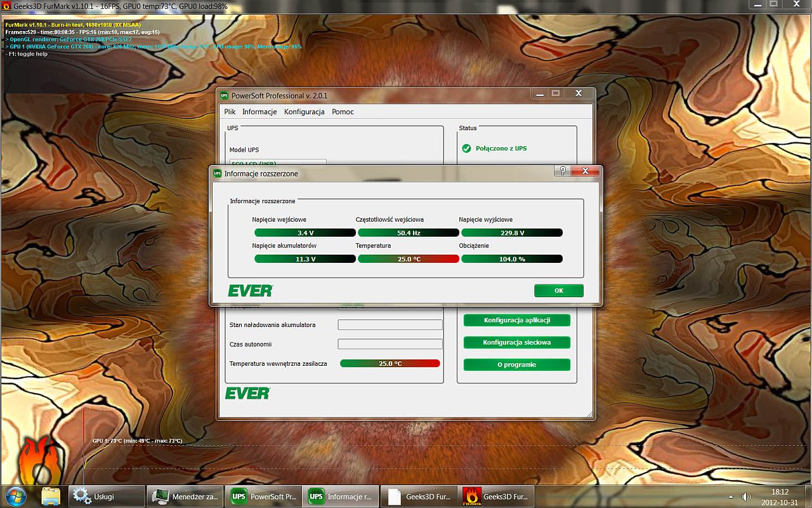The width and height of the screenshot is (812, 508).
Task: Click the Informacje rozszerzone dialog title icon
Action: 218,173
